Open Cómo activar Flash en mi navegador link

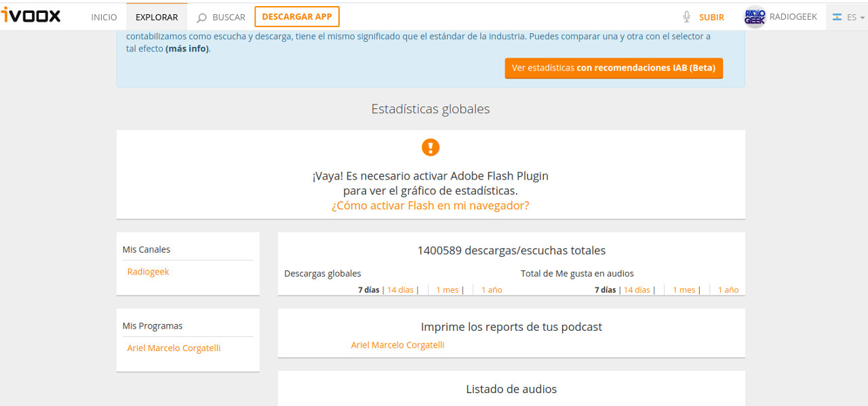tap(430, 205)
